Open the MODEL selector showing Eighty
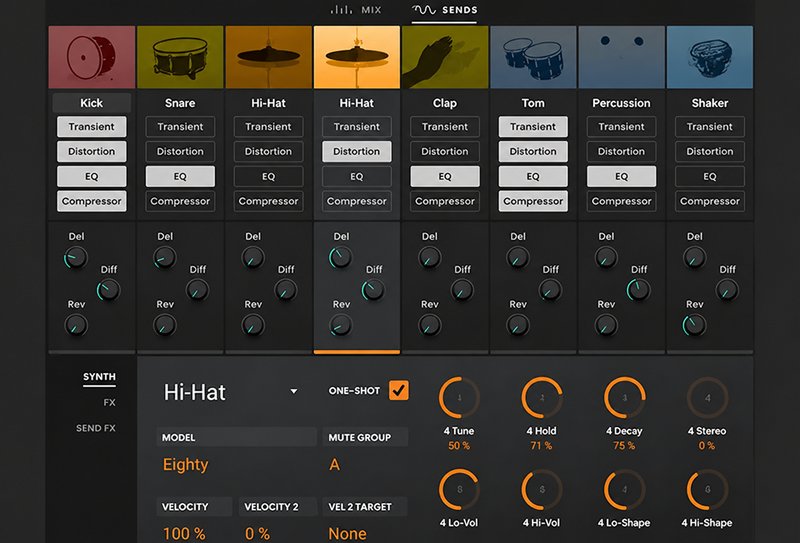 pyautogui.click(x=186, y=464)
